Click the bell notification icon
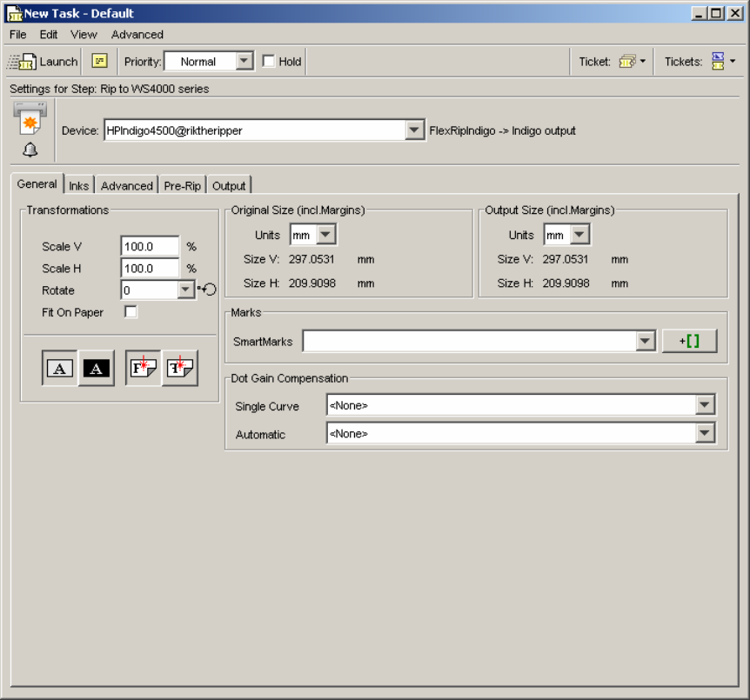Viewport: 750px width, 700px height. pyautogui.click(x=30, y=150)
